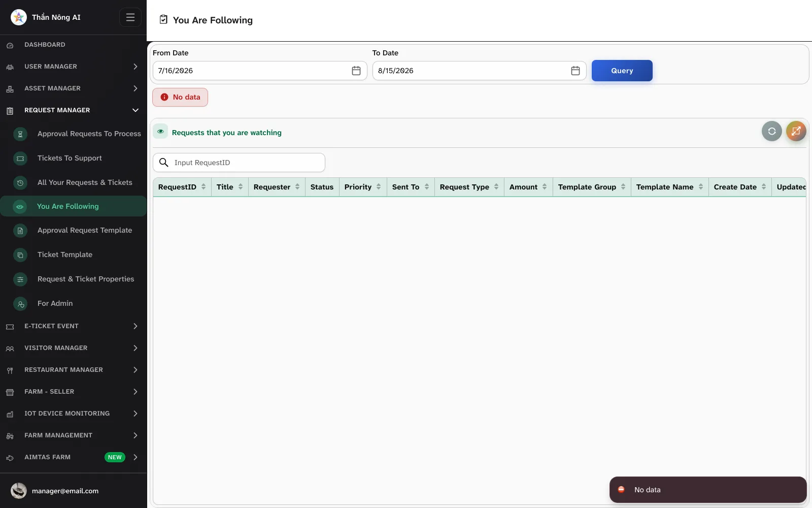812x508 pixels.
Task: Toggle the sidebar hamburger menu
Action: (130, 17)
